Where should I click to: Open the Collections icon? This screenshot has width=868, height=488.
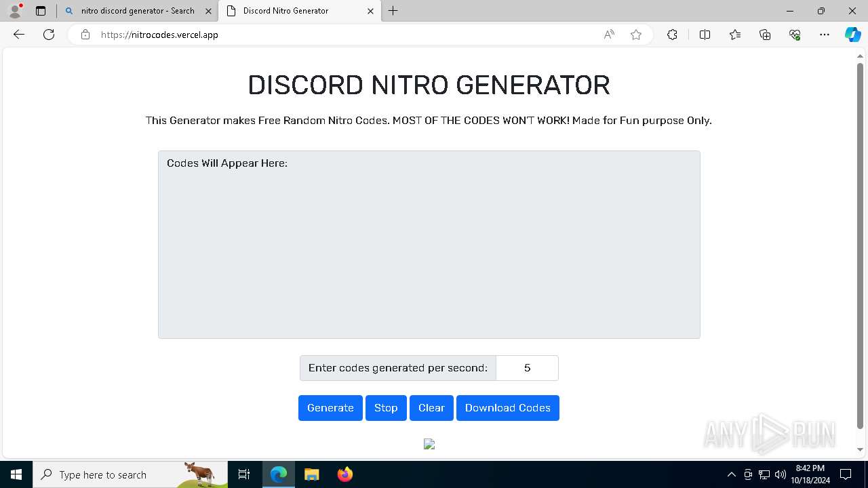pos(765,35)
